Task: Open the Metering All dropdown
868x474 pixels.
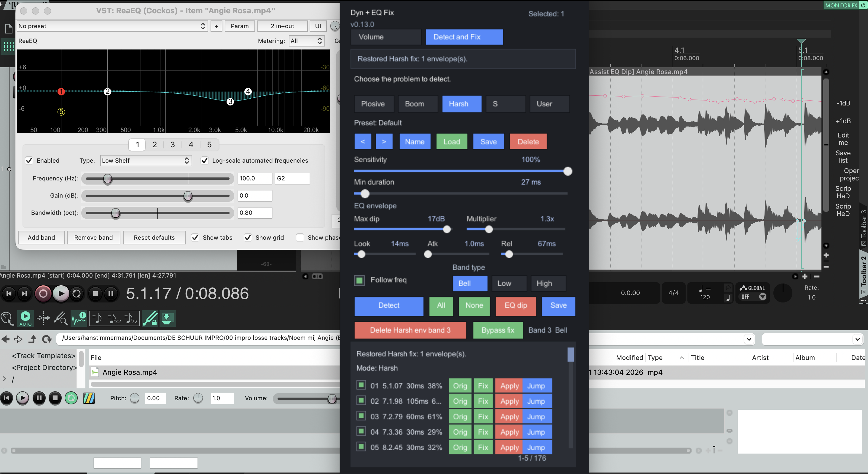Action: (x=307, y=41)
